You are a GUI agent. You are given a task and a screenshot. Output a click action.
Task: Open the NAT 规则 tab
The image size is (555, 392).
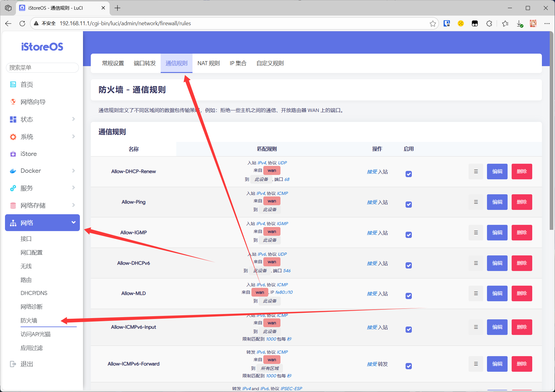pyautogui.click(x=208, y=63)
